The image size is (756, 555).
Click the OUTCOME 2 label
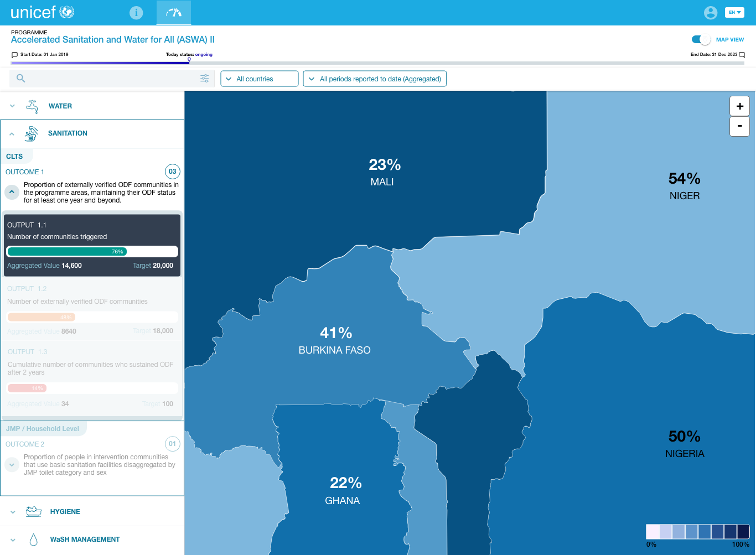click(25, 444)
